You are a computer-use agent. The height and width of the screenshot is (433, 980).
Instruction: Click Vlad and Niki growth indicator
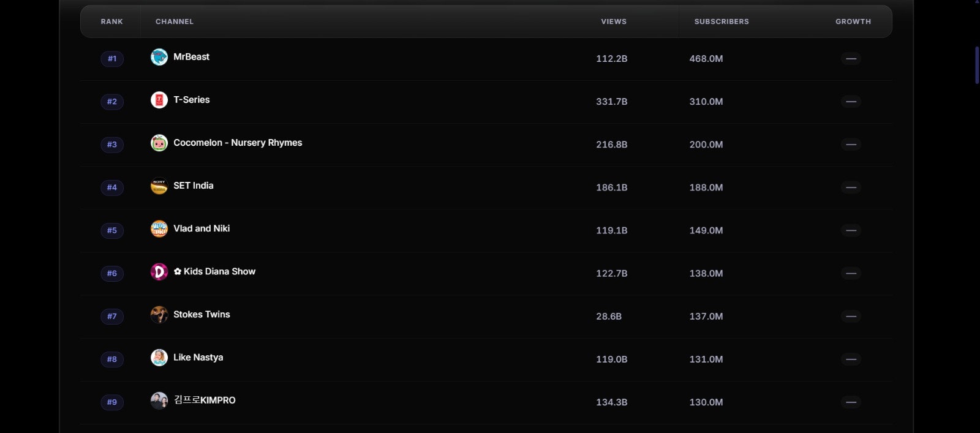(x=851, y=230)
